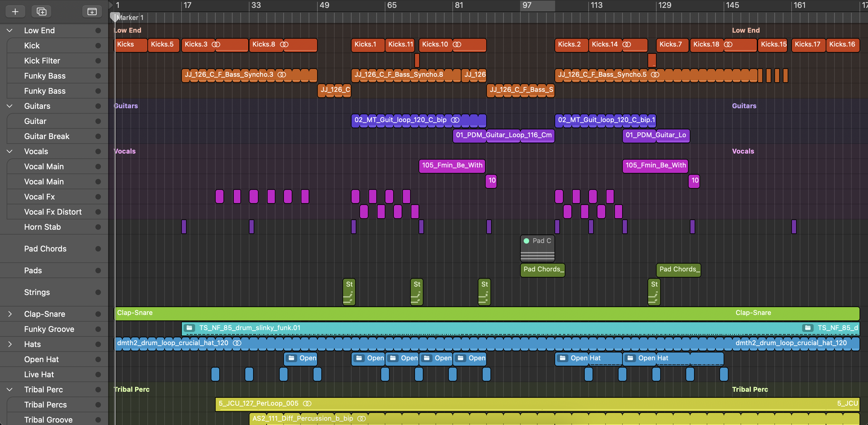Toggle the Horn Stab track dot

(98, 227)
